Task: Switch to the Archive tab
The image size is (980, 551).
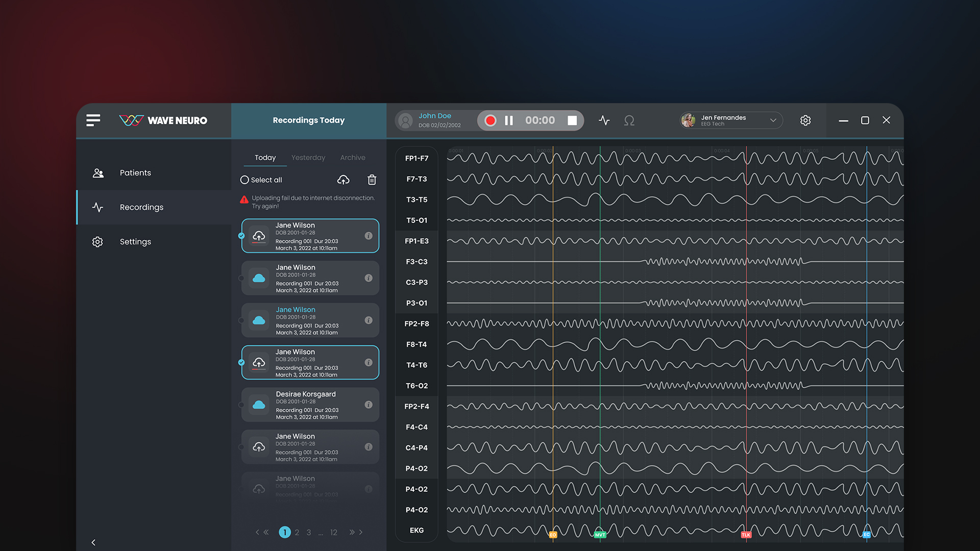Action: coord(353,158)
